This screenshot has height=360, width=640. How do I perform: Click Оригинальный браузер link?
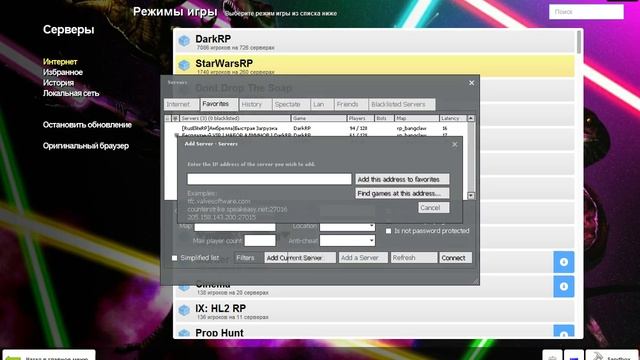tap(86, 146)
